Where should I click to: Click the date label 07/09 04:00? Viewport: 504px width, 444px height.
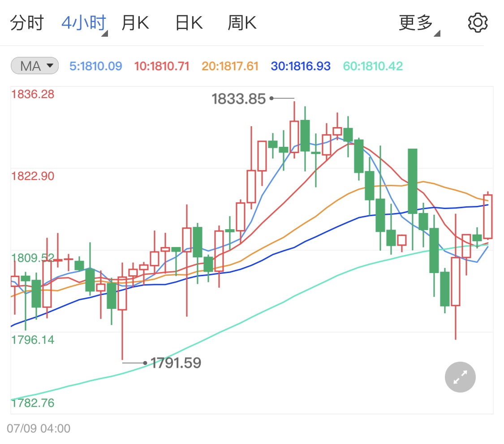[x=39, y=428]
